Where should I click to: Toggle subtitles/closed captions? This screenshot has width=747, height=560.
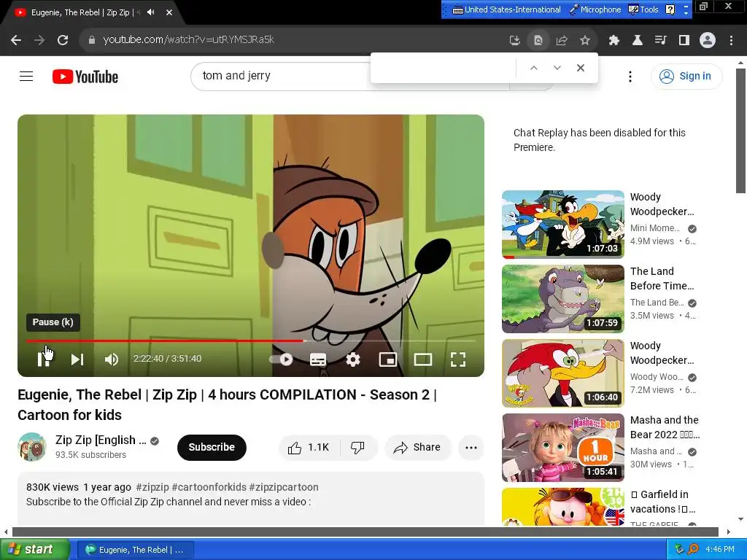[x=318, y=359]
